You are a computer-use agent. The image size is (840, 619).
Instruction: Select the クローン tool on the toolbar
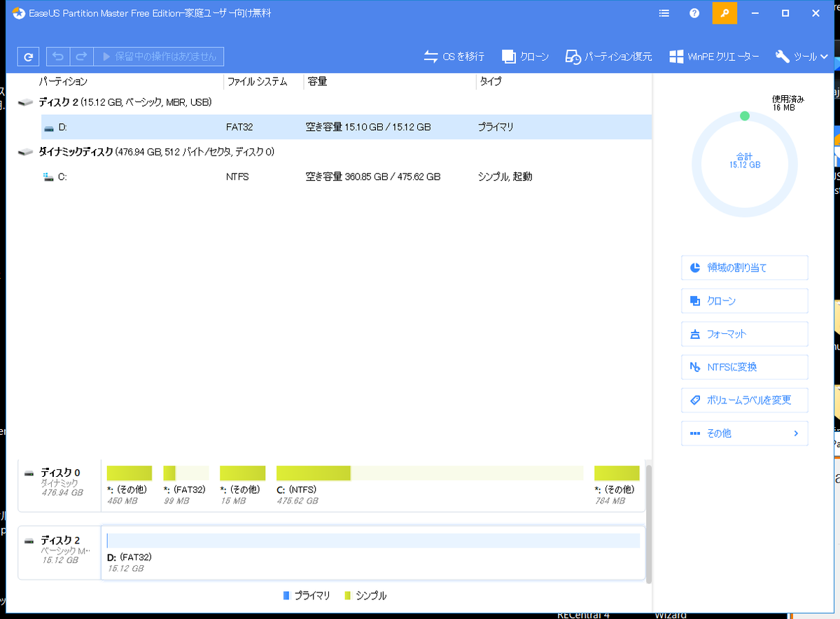[526, 56]
